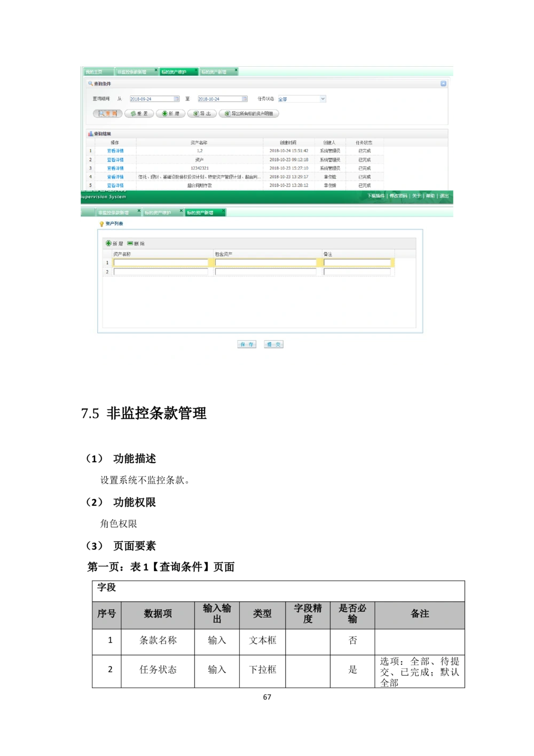Click the 查询 search icon button
This screenshot has height=756, width=534.
tap(101, 113)
